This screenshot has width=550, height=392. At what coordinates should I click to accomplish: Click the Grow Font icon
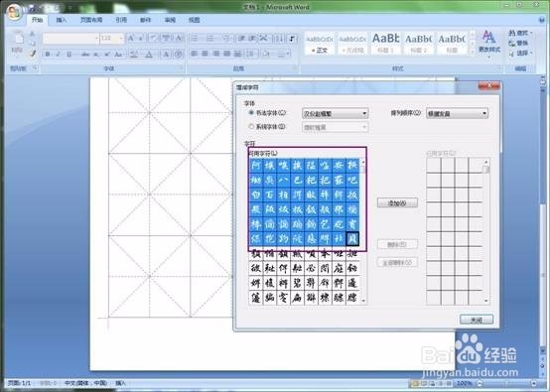[131, 38]
